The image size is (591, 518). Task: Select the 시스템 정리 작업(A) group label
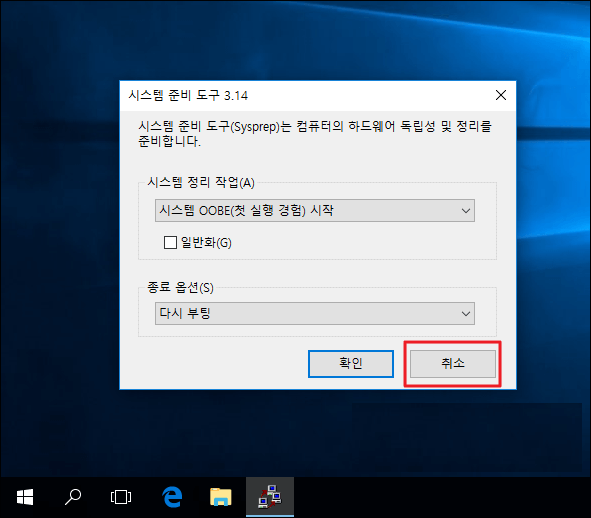tap(201, 182)
